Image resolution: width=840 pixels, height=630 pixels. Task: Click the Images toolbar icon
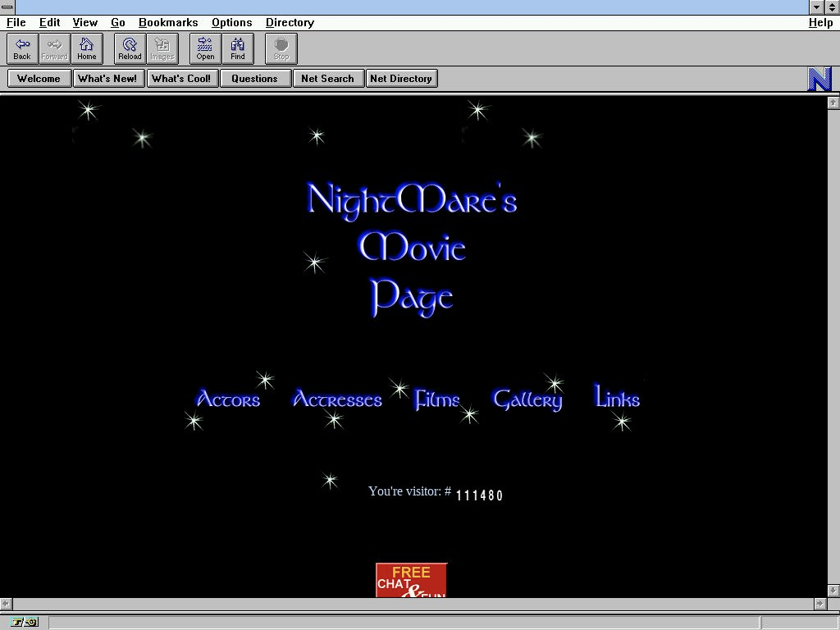[x=162, y=48]
